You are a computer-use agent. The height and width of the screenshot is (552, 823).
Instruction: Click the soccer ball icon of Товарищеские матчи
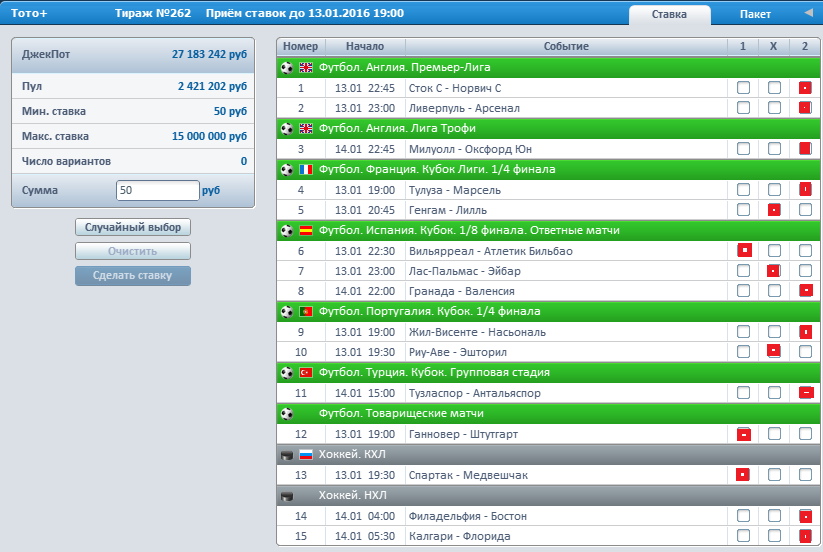(x=287, y=414)
